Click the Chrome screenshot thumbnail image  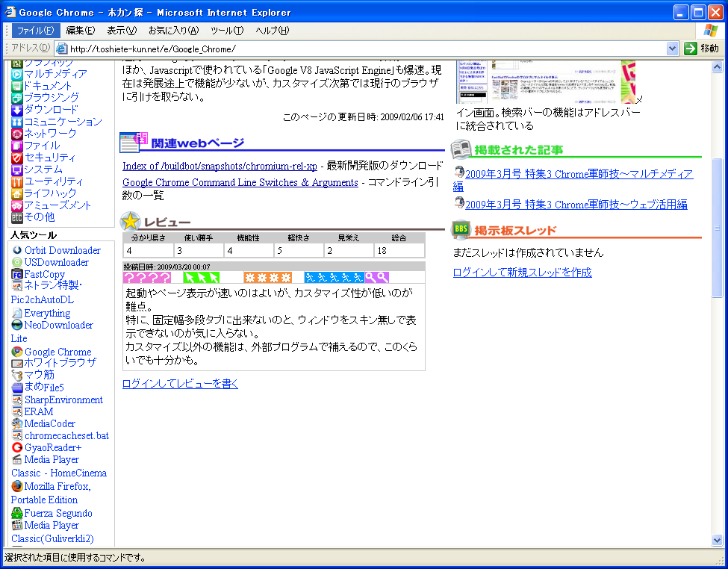click(546, 81)
